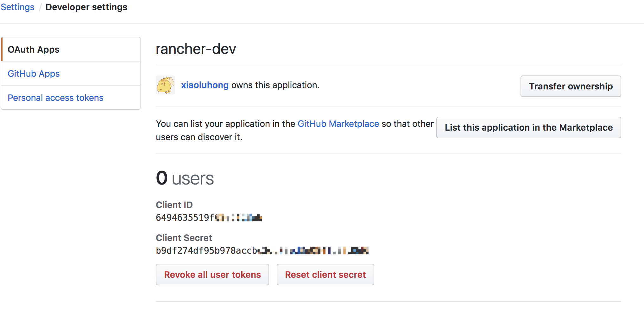Click List this application in the Marketplace

[528, 127]
